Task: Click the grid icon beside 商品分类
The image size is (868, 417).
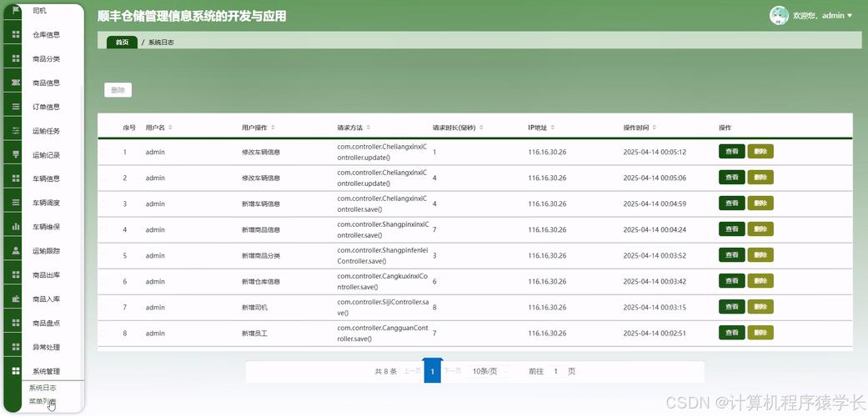Action: click(16, 58)
